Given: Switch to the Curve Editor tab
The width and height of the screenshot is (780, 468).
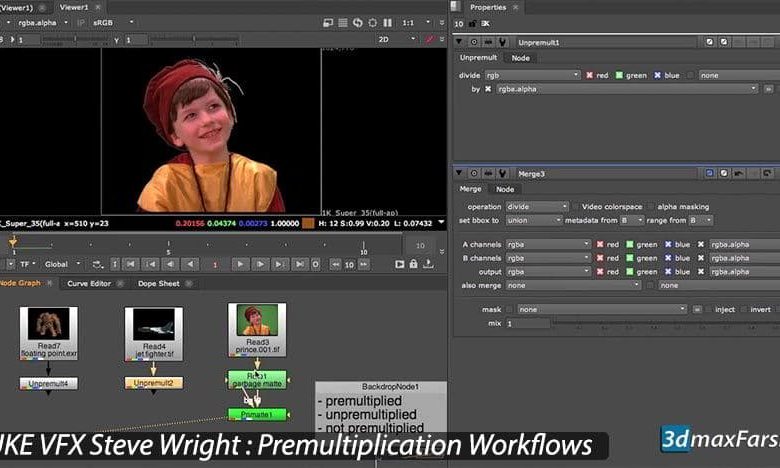Looking at the screenshot, I should click(89, 283).
